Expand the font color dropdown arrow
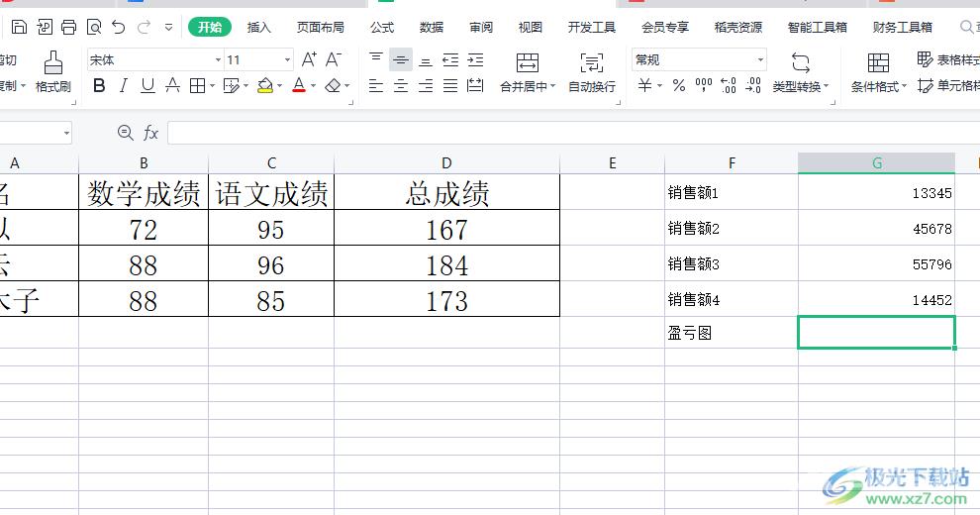980x515 pixels. pyautogui.click(x=313, y=85)
